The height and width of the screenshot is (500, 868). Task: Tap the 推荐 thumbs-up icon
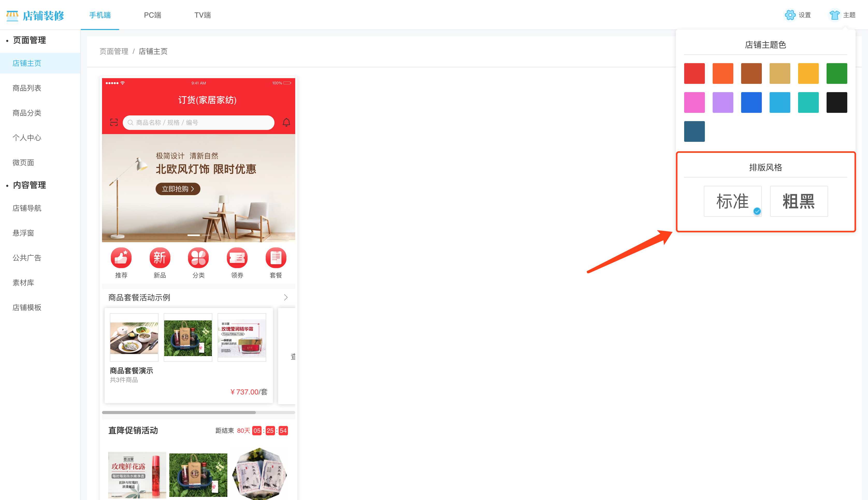121,258
